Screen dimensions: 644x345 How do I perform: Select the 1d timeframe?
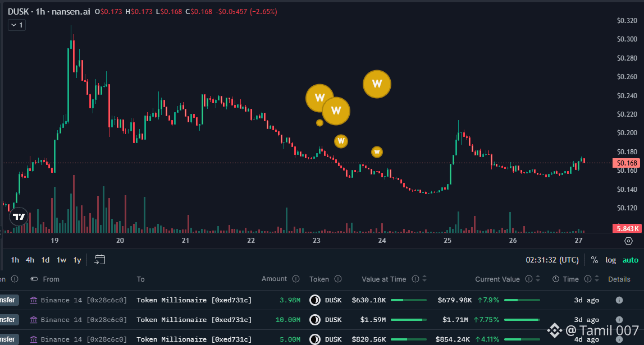(45, 260)
